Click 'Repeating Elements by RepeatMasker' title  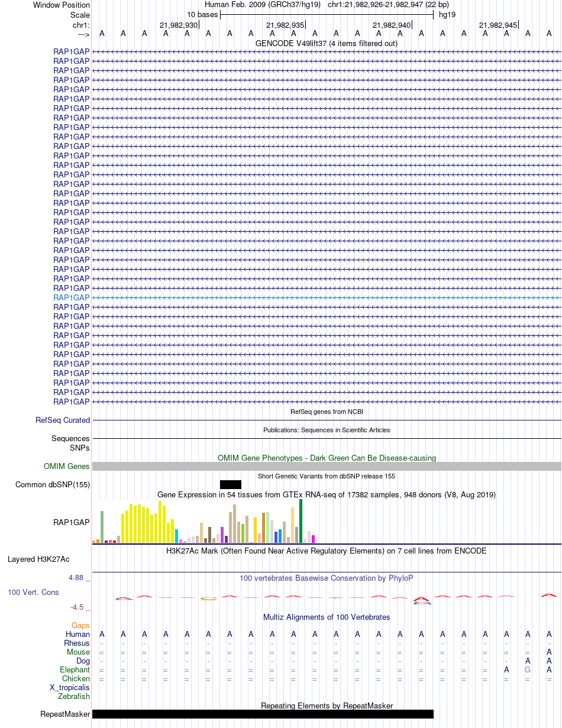pyautogui.click(x=327, y=706)
